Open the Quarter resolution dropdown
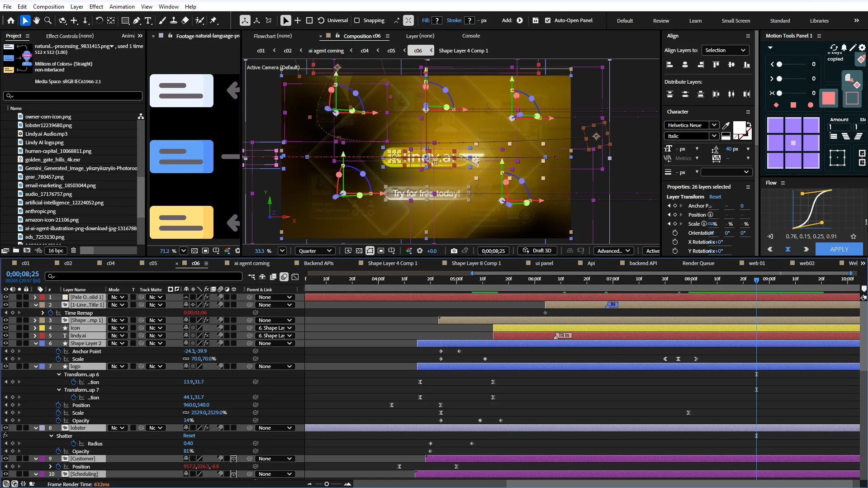Screen dimensions: 868x488 click(315, 251)
